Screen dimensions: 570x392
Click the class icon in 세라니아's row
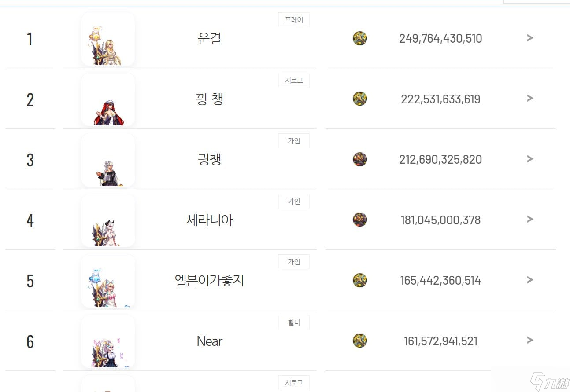[360, 220]
